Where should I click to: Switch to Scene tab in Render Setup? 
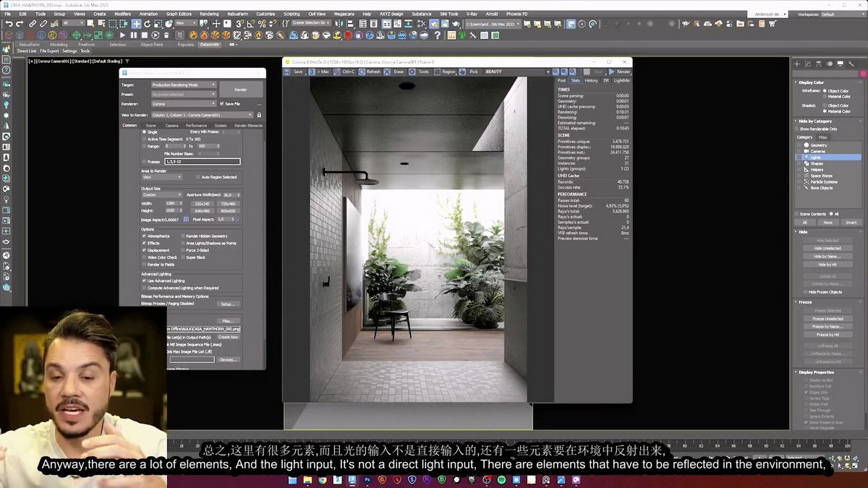pos(150,126)
